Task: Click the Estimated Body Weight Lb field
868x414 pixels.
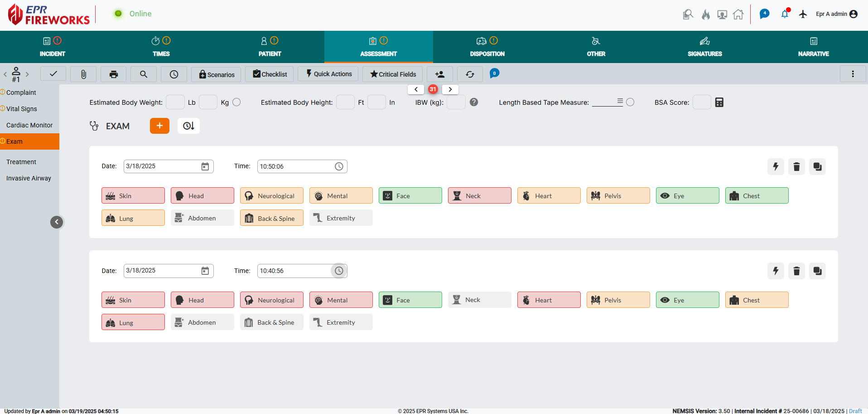Action: (x=175, y=102)
